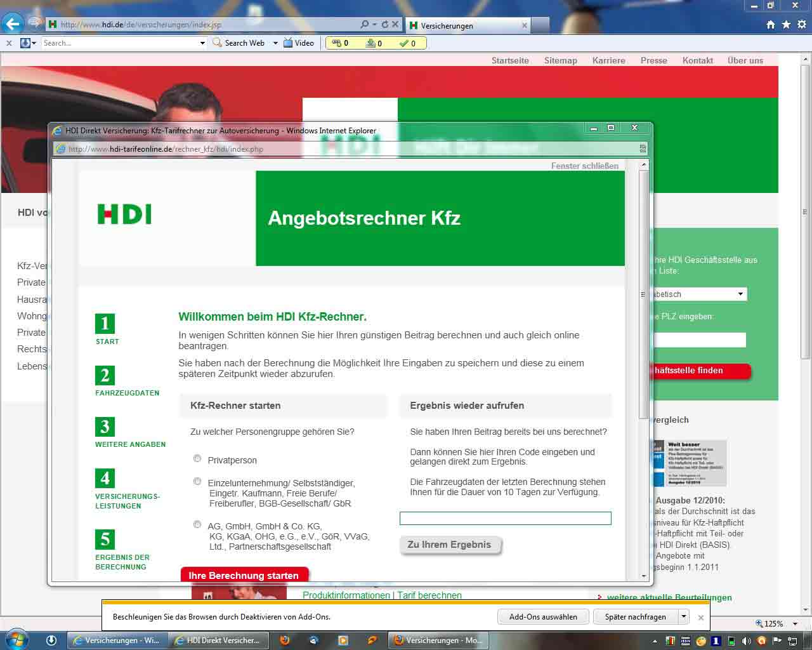Click the step 2 Fahrzeugdaten icon

(105, 375)
